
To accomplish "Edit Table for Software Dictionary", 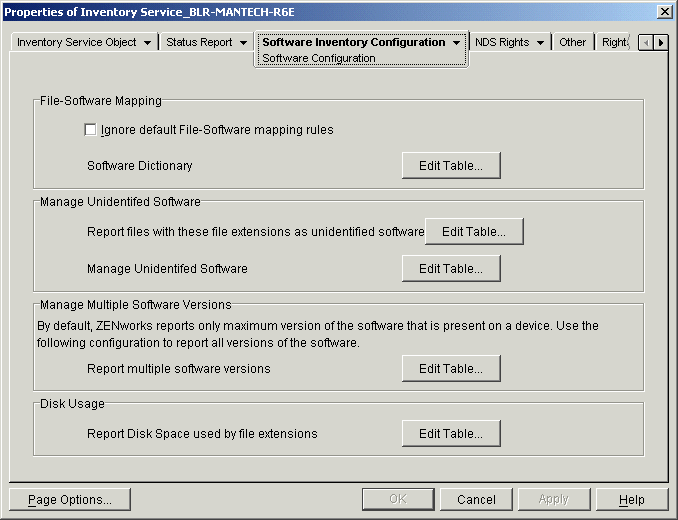I will click(x=451, y=166).
